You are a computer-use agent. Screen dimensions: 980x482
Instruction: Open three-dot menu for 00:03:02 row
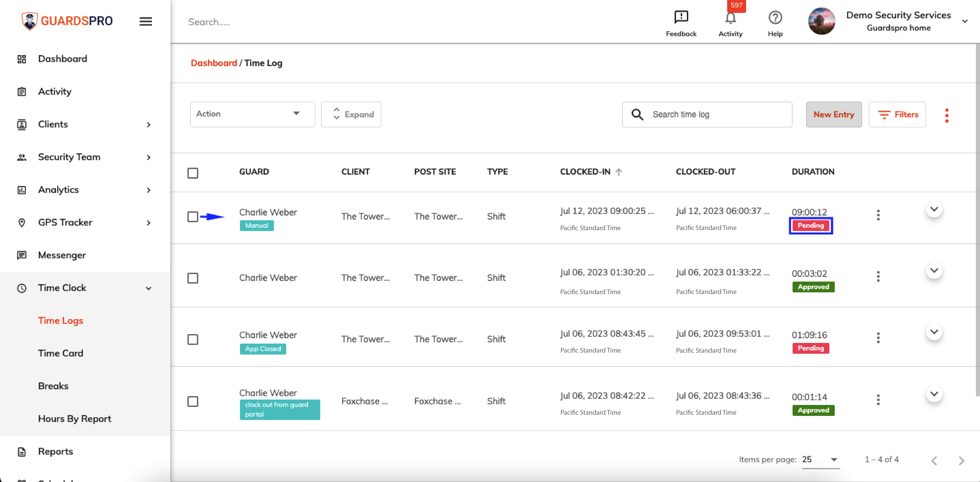pos(878,276)
